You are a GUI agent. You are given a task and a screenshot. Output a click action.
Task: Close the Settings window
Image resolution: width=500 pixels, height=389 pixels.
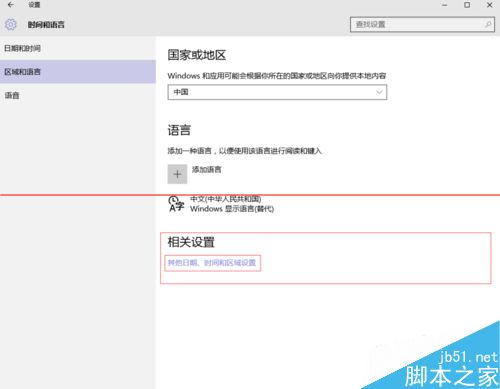pos(490,5)
